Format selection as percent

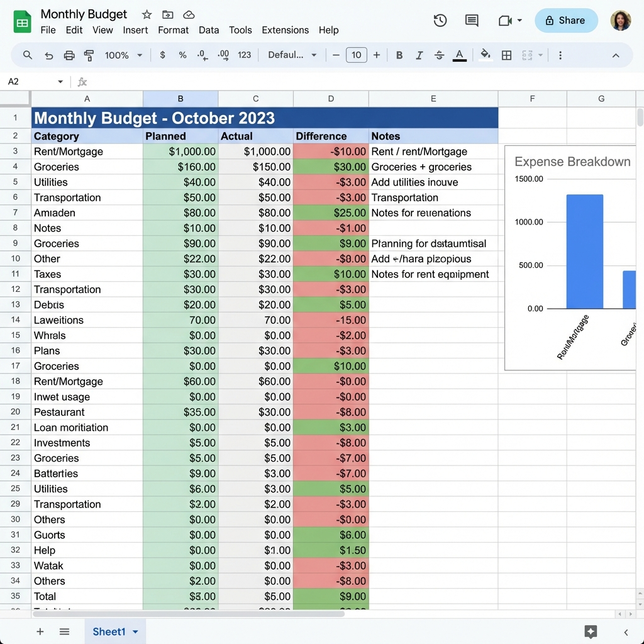click(182, 55)
